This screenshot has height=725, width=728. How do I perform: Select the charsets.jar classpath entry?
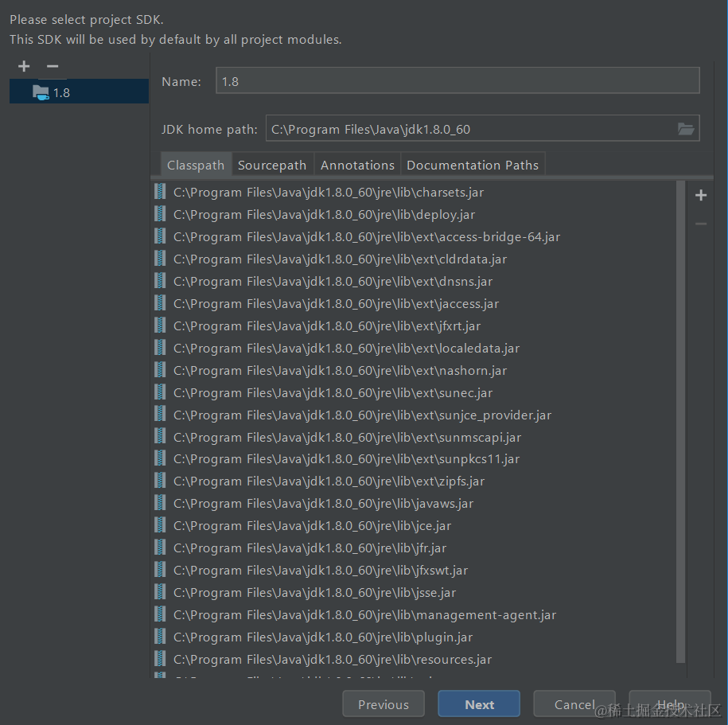coord(413,193)
